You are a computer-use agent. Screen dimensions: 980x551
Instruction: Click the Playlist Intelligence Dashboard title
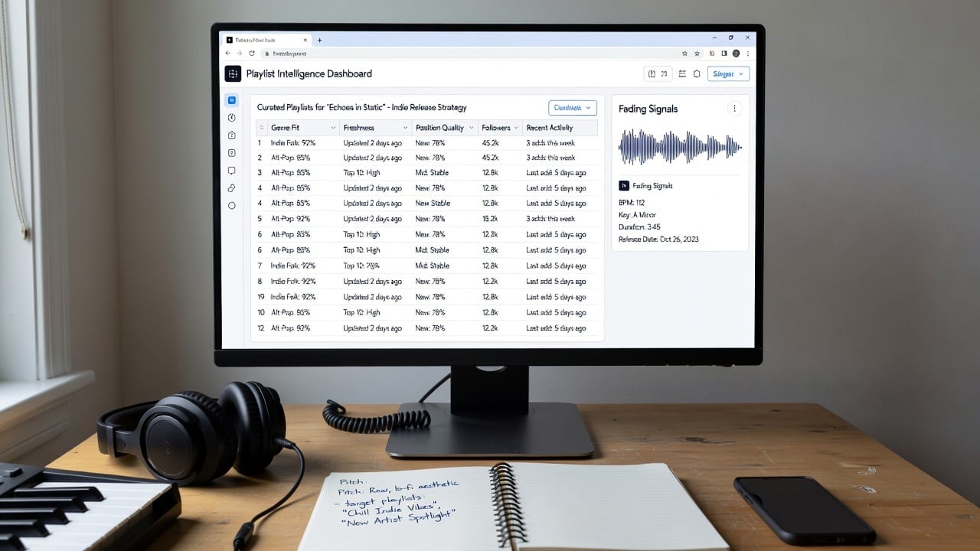pyautogui.click(x=309, y=74)
